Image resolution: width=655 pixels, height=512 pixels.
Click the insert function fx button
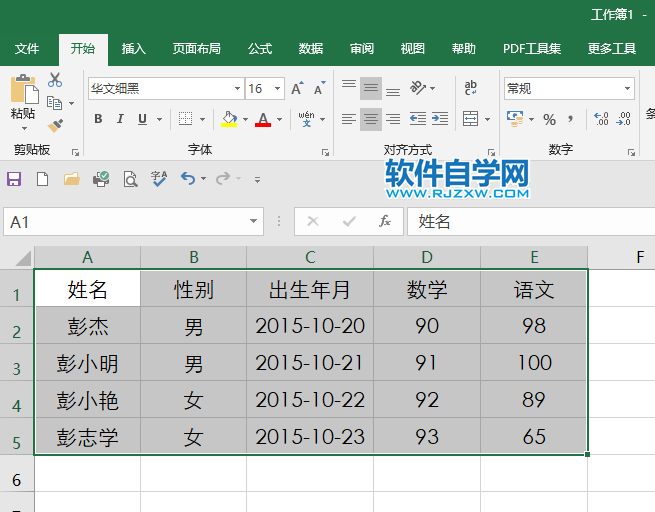coord(385,221)
